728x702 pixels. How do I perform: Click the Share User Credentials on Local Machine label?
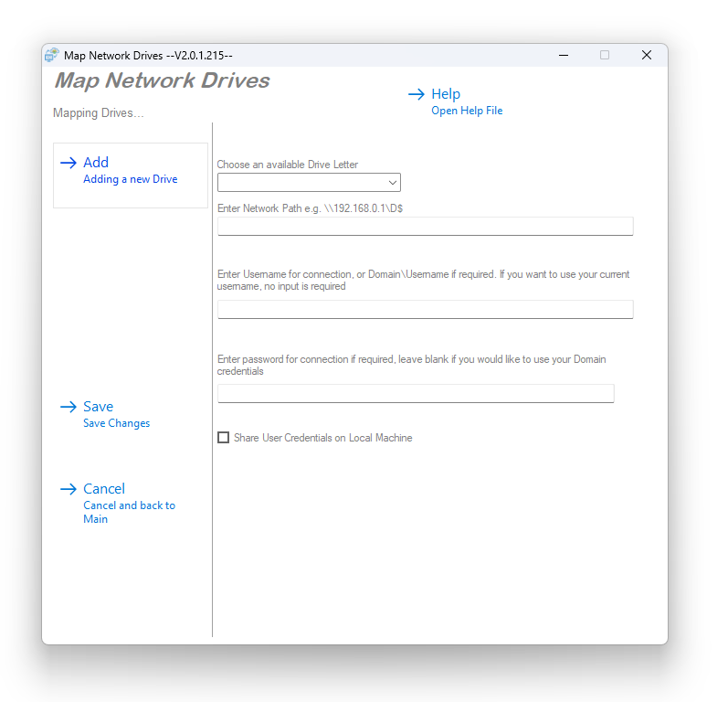point(322,438)
